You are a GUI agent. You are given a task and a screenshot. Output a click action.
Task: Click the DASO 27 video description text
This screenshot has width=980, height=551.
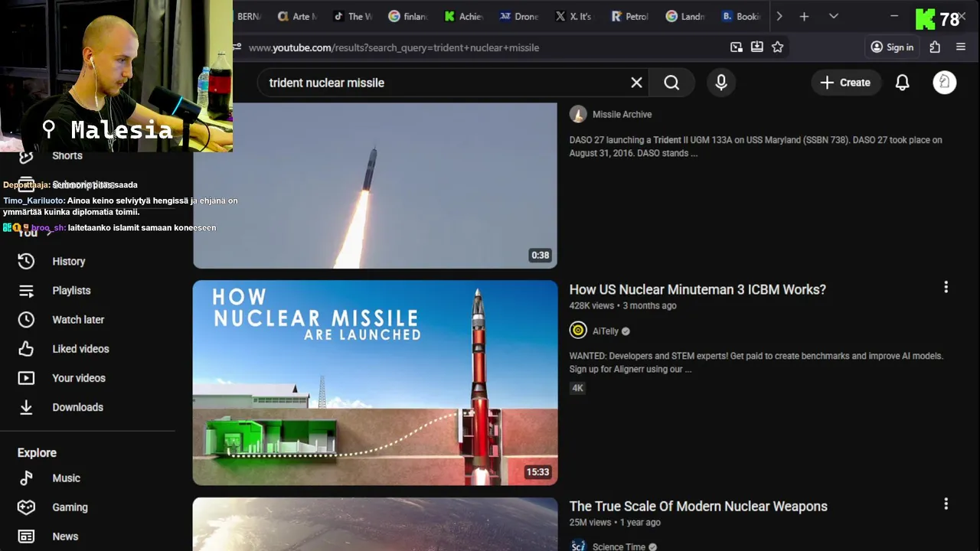756,146
